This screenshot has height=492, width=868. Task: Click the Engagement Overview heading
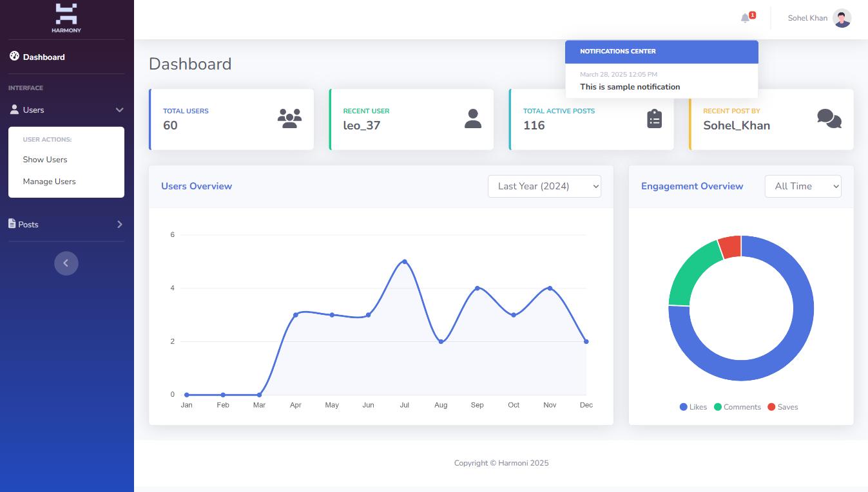(x=692, y=186)
